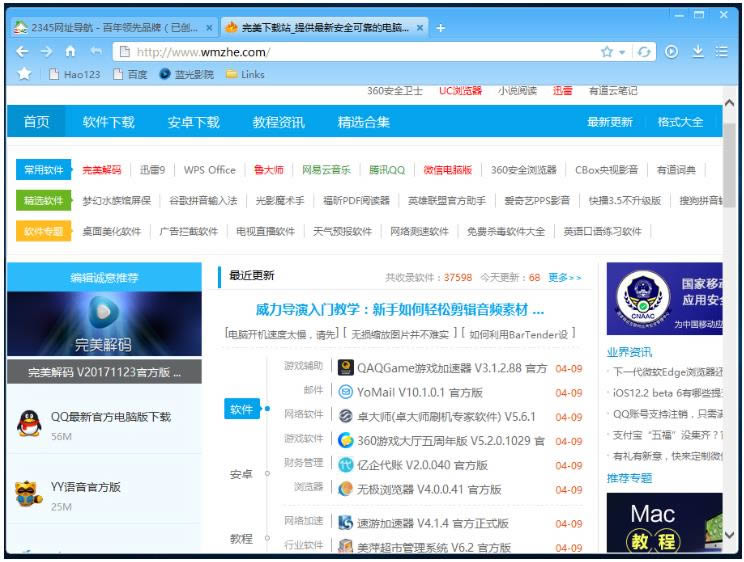The height and width of the screenshot is (562, 744).
Task: Click the page scrollbar down arrow
Action: pyautogui.click(x=730, y=534)
